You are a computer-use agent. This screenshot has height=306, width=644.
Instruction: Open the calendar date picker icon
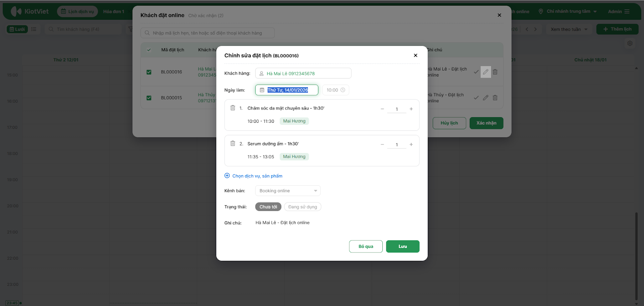(x=262, y=90)
